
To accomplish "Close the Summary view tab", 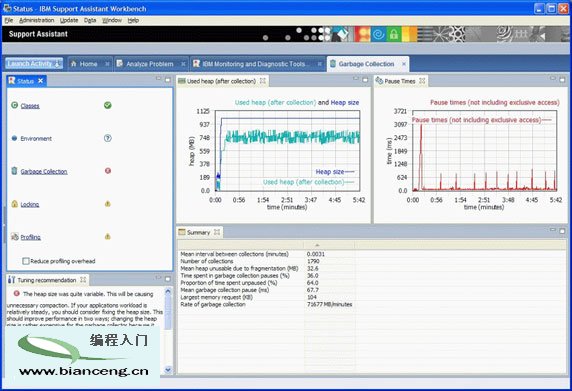I will click(217, 232).
